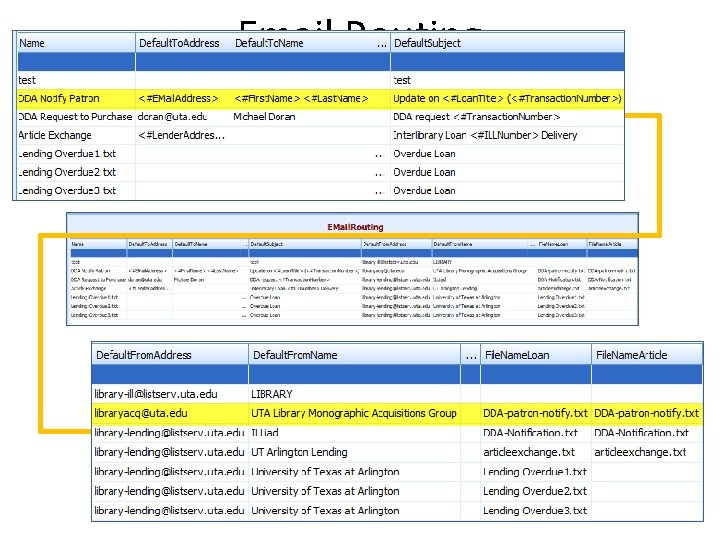The width and height of the screenshot is (720, 540).
Task: Click the 'doran@uta.edu' address cell
Action: [x=172, y=117]
